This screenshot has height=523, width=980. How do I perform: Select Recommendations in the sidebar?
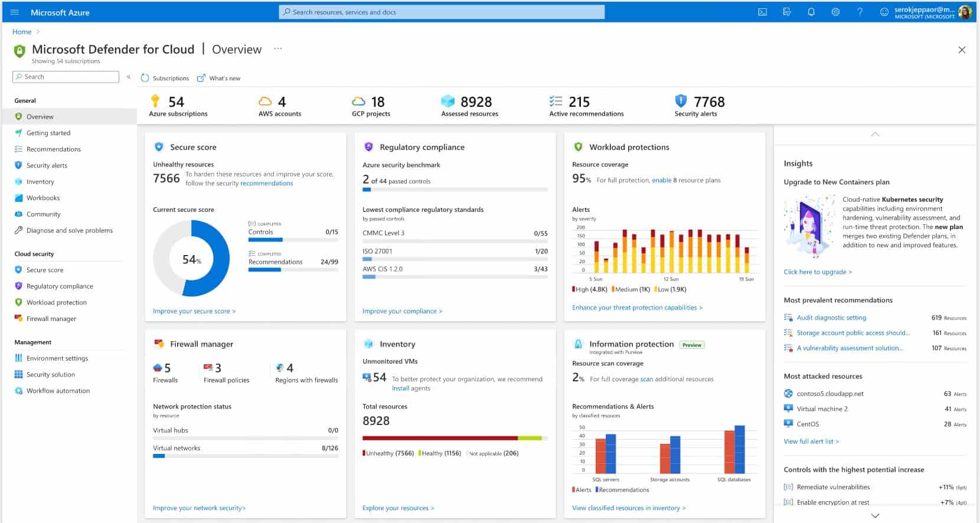click(53, 149)
